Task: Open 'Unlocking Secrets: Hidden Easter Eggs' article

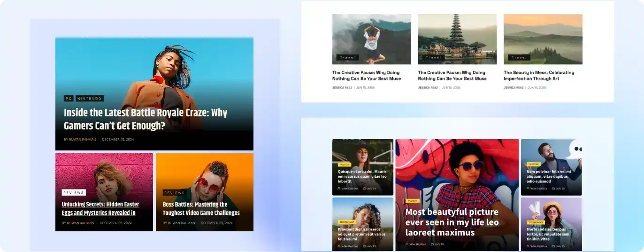Action: click(100, 208)
